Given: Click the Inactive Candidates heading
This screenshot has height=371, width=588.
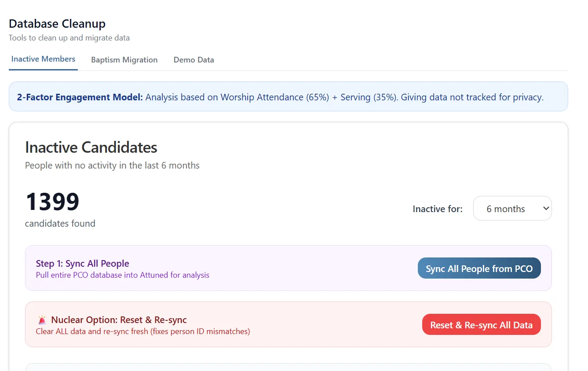Looking at the screenshot, I should (91, 147).
